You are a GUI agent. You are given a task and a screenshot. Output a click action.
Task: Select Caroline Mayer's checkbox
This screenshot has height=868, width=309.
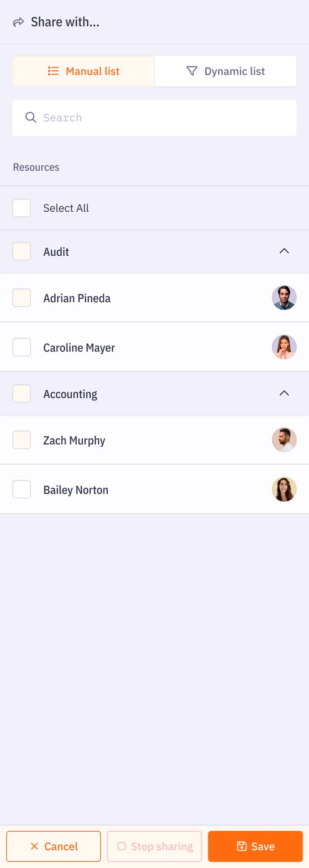tap(22, 347)
